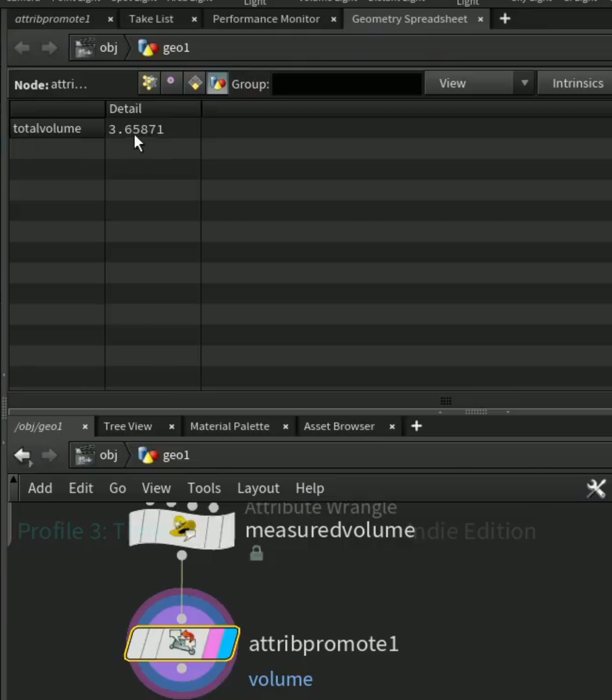Select the measuredvolume wrangle node
This screenshot has height=700, width=612.
point(182,528)
